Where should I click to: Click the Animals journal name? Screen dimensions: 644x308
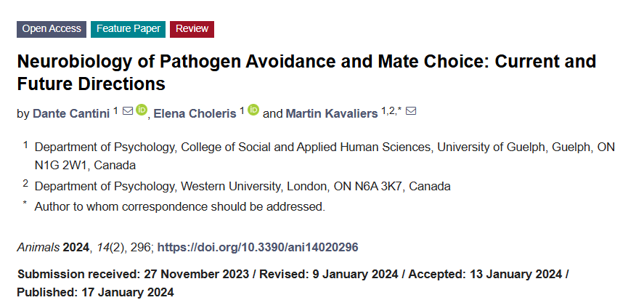[38, 248]
